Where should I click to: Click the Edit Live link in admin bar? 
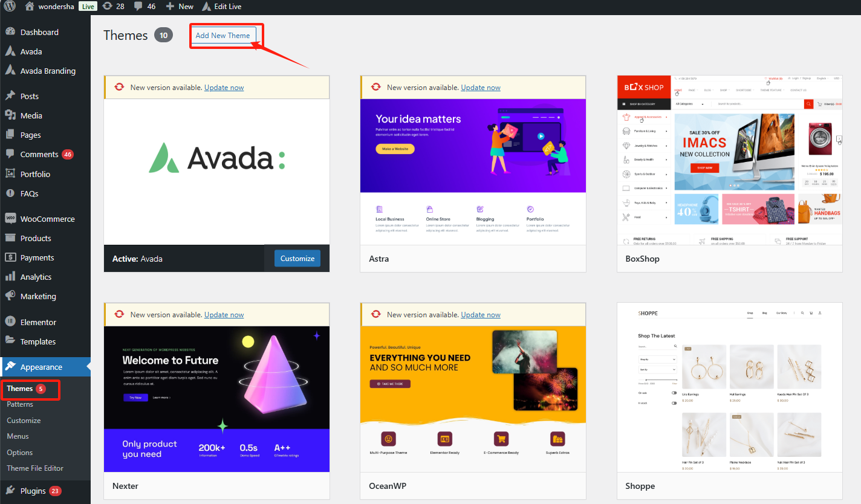[x=228, y=7]
